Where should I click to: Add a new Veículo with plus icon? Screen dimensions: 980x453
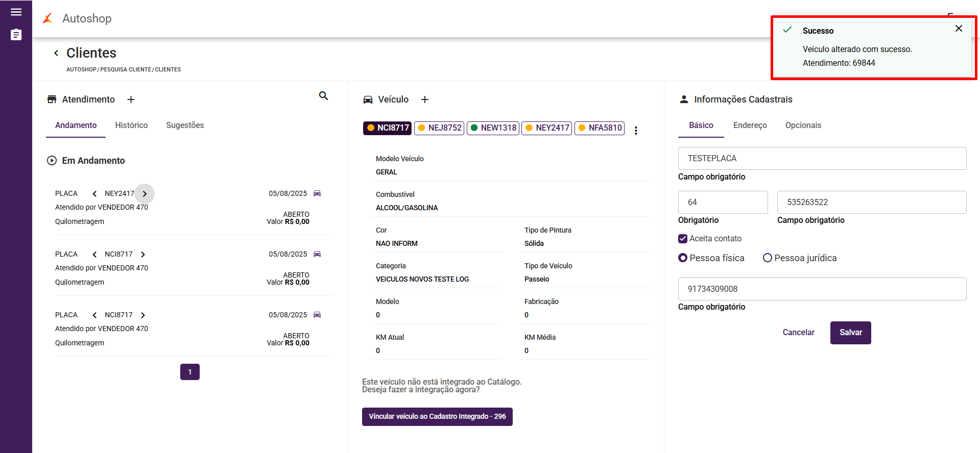coord(424,99)
